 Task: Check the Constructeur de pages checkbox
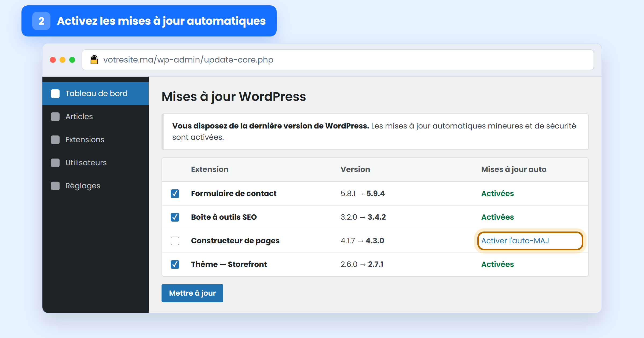click(175, 241)
